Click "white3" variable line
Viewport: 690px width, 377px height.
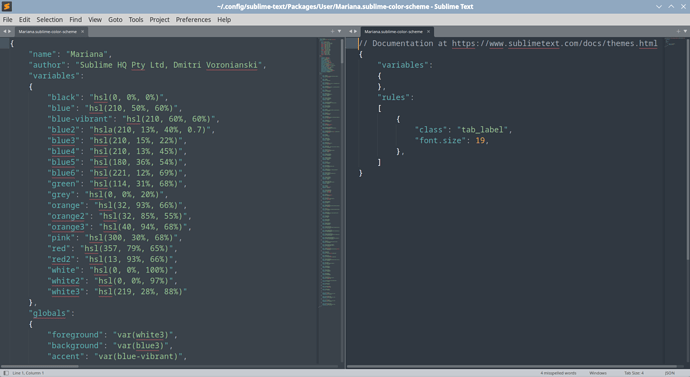(117, 292)
